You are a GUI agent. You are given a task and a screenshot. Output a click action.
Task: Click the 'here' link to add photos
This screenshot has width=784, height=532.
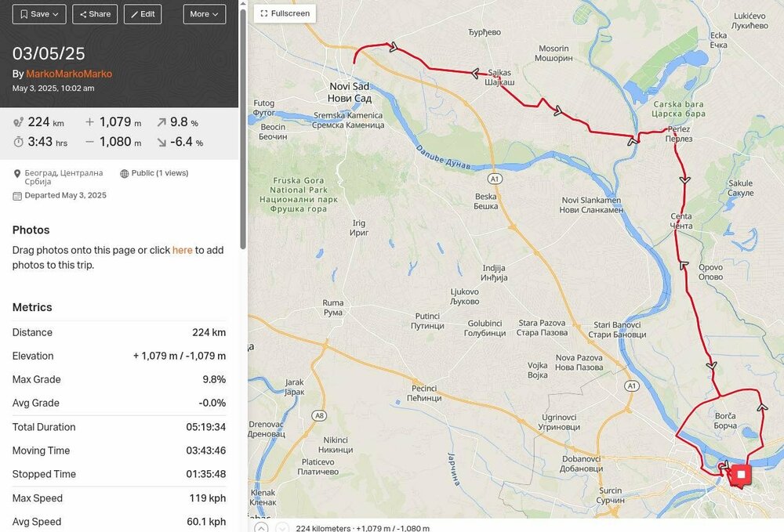point(182,250)
